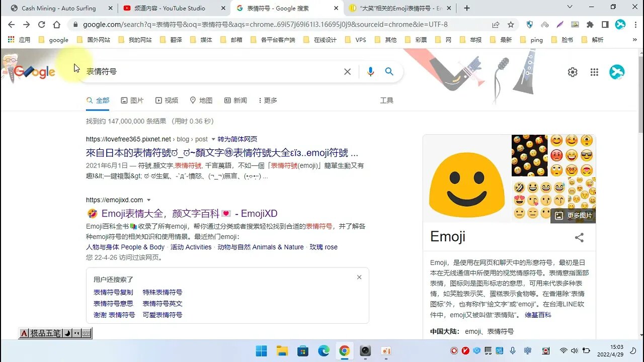Select the 图片 results tab
The image size is (644, 362).
(132, 101)
